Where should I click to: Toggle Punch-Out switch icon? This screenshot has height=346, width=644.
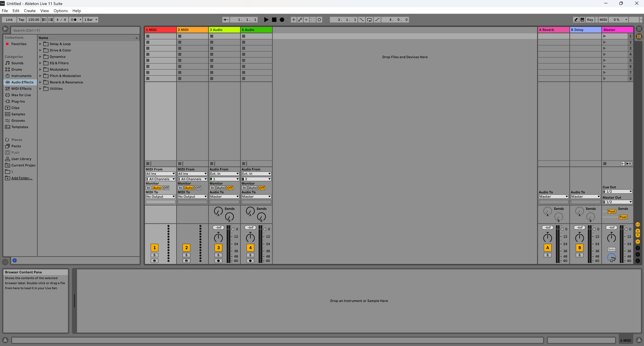tap(377, 20)
